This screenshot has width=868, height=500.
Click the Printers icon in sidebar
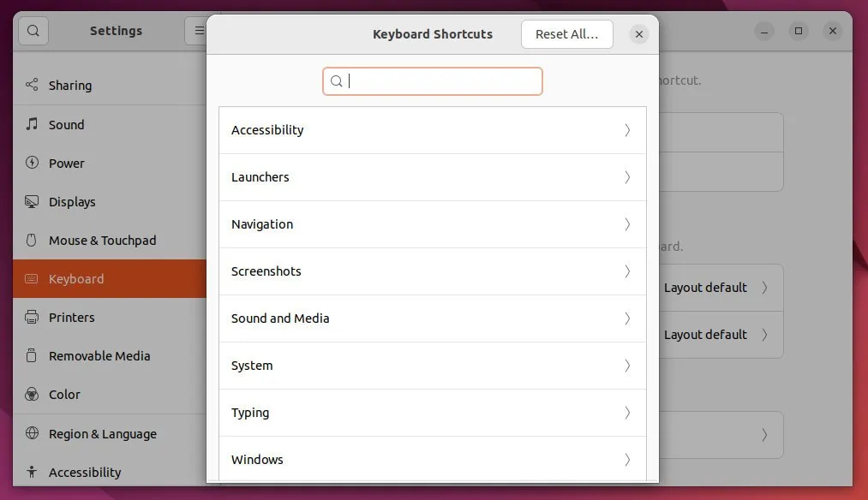[32, 318]
